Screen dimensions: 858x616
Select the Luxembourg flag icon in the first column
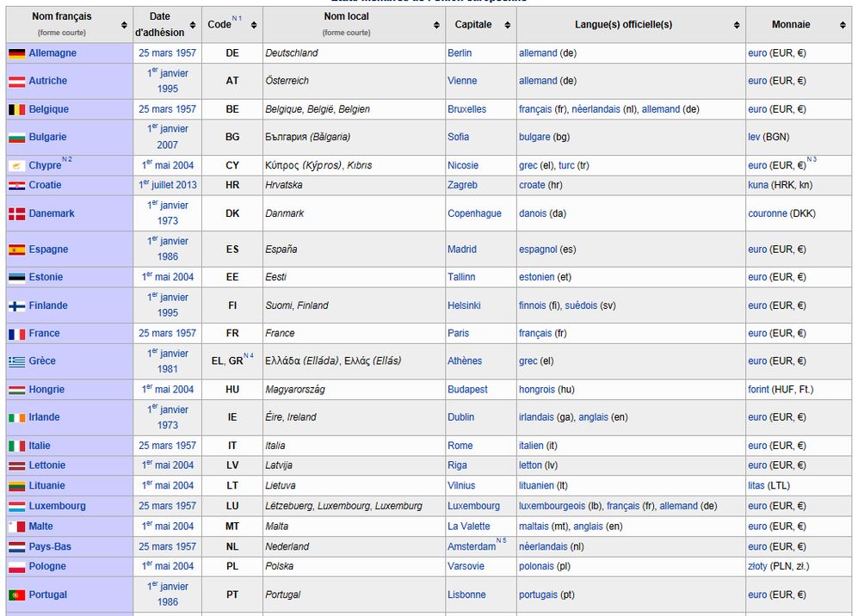(x=17, y=507)
